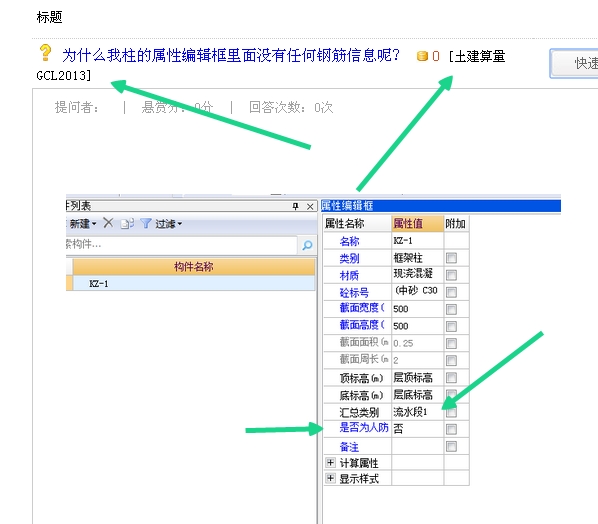The width and height of the screenshot is (598, 524).
Task: Edit the 截面高度 value 500
Action: coord(417,326)
